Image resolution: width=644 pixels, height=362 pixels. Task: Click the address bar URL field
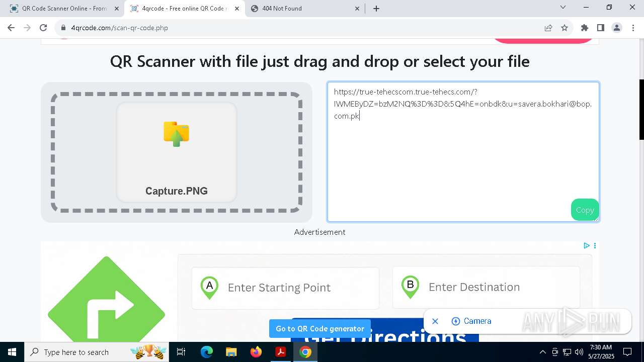click(302, 28)
